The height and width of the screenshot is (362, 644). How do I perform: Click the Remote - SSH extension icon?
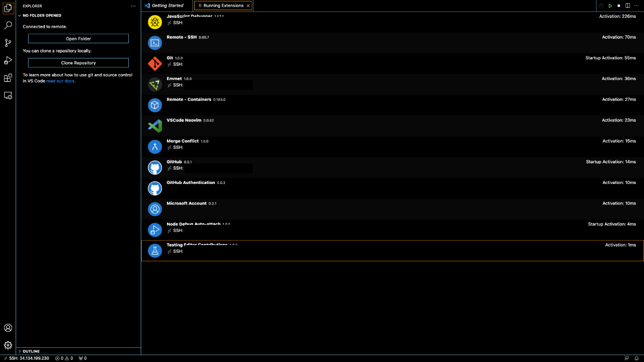pos(155,43)
